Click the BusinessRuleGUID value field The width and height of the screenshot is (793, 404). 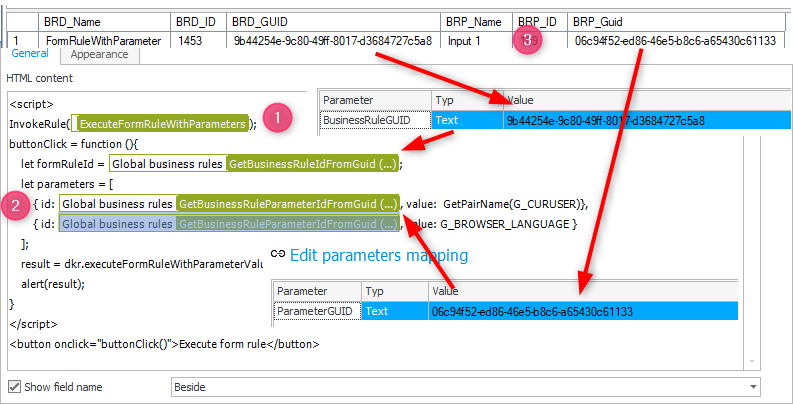[647, 120]
